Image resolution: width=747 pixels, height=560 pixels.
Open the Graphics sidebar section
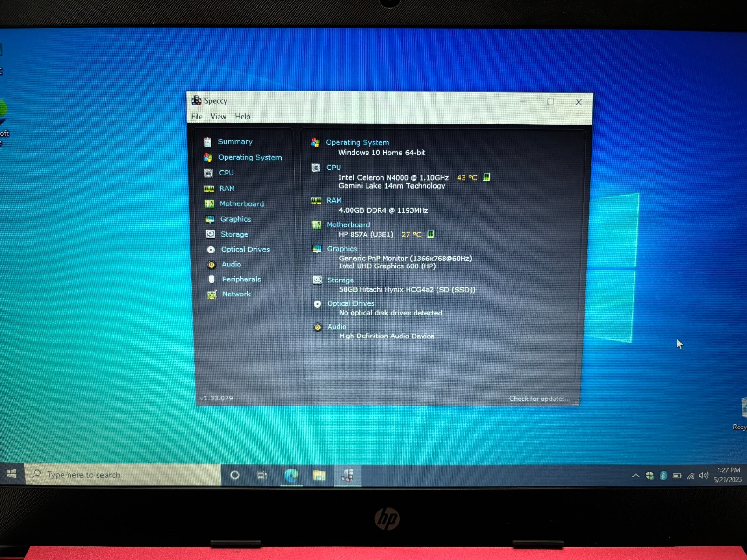tap(235, 219)
